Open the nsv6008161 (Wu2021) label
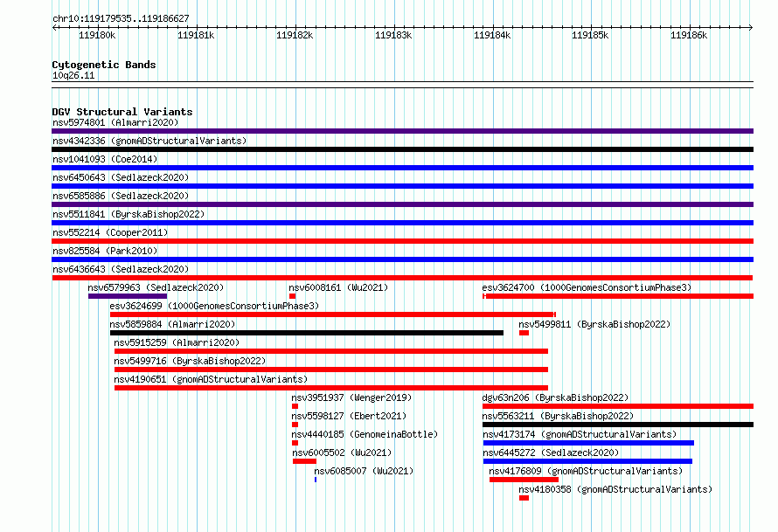This screenshot has height=532, width=778. pyautogui.click(x=338, y=287)
